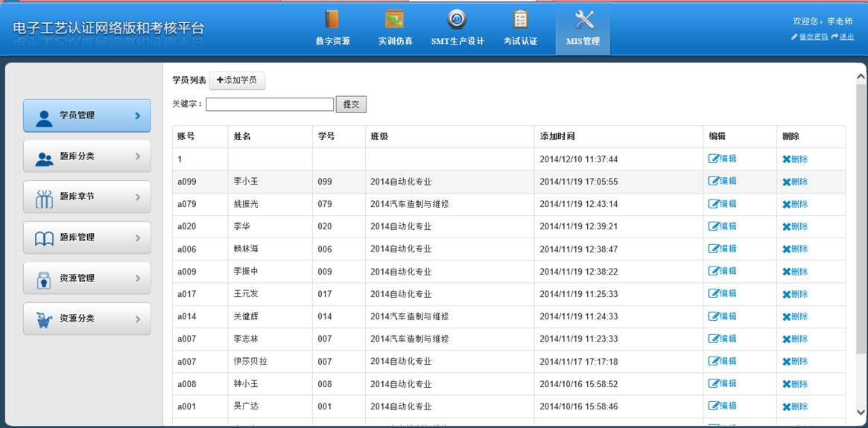Click the 退出 logout link

click(x=846, y=36)
